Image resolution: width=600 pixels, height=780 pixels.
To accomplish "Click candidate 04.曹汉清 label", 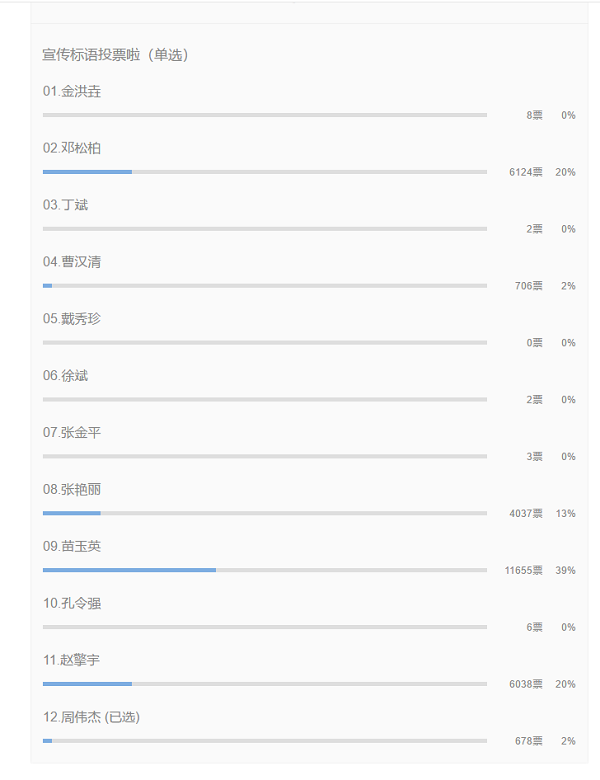I will pos(72,262).
